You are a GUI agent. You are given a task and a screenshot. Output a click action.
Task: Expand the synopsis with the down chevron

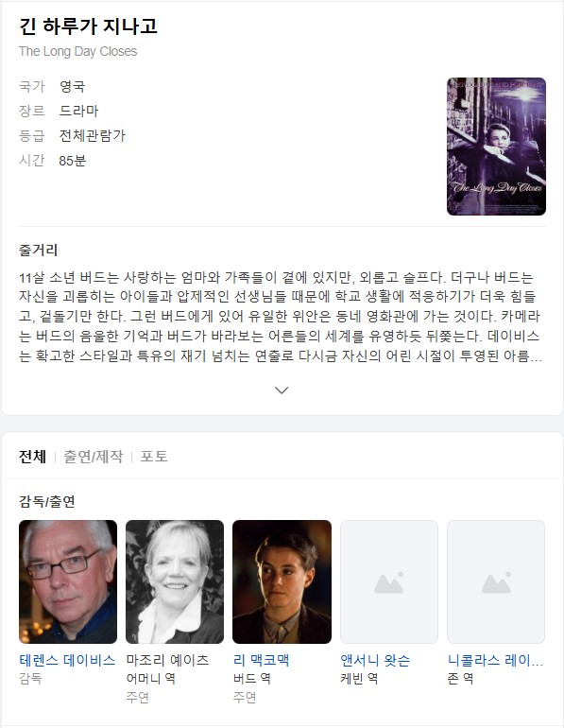click(x=282, y=390)
